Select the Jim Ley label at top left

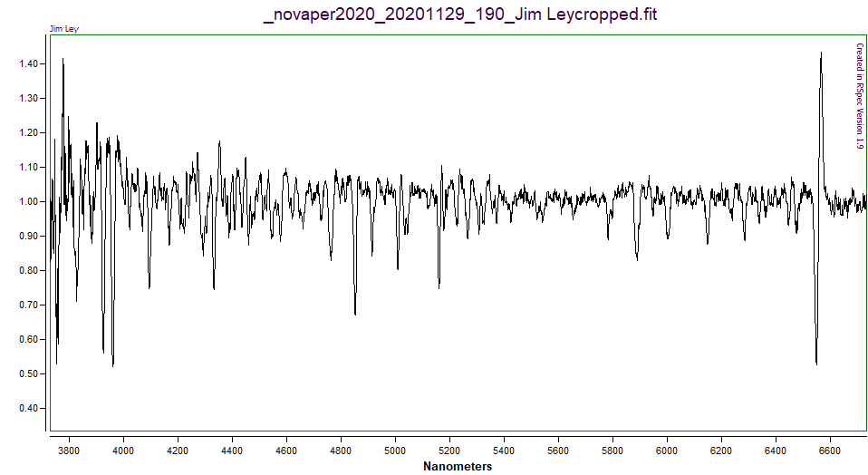click(x=63, y=30)
